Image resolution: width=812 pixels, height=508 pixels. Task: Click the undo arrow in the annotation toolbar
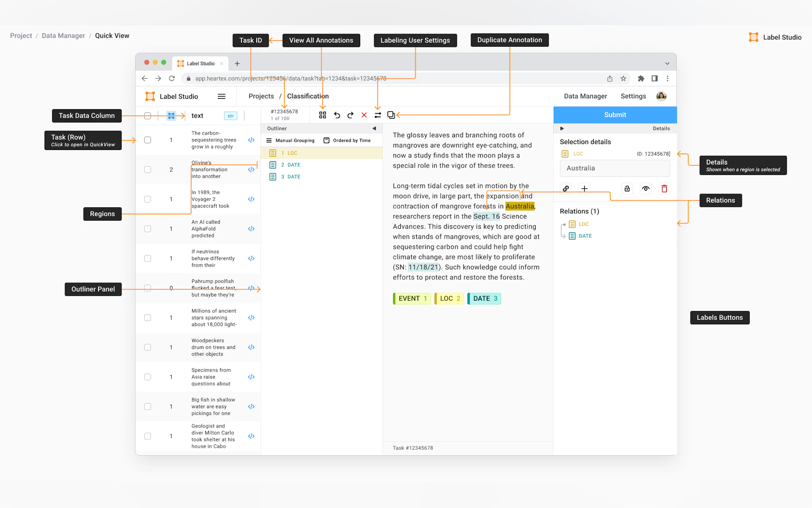point(337,115)
